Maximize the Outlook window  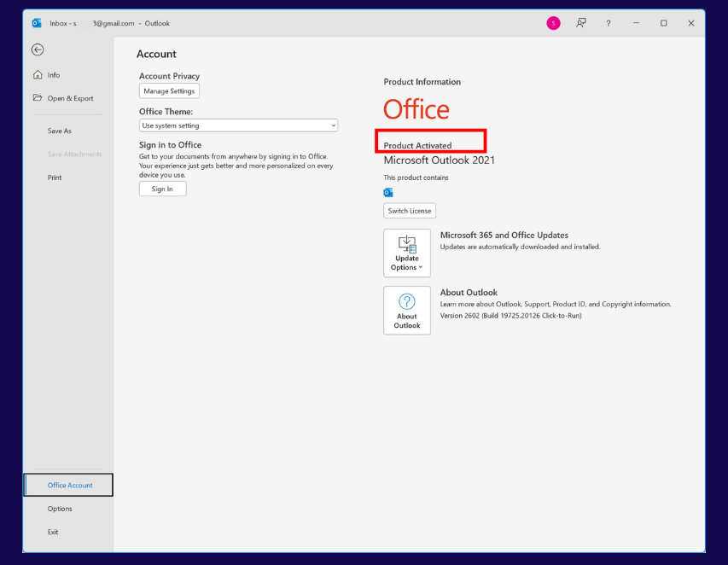(663, 23)
